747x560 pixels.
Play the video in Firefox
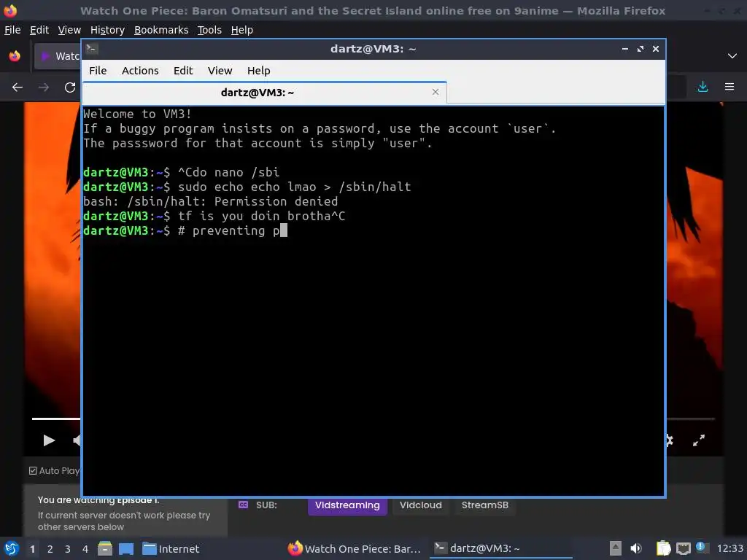click(x=49, y=440)
